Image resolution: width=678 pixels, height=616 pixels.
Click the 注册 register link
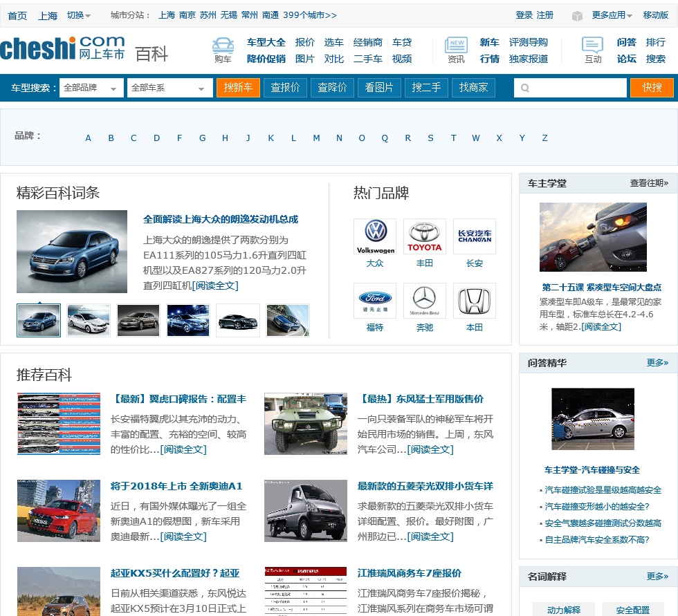(x=545, y=15)
